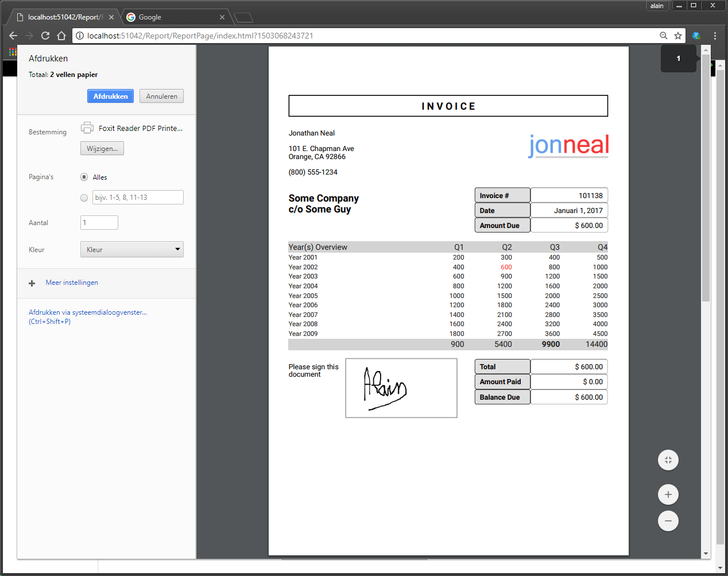728x576 pixels.
Task: Bookmark page with the star icon
Action: (x=678, y=36)
